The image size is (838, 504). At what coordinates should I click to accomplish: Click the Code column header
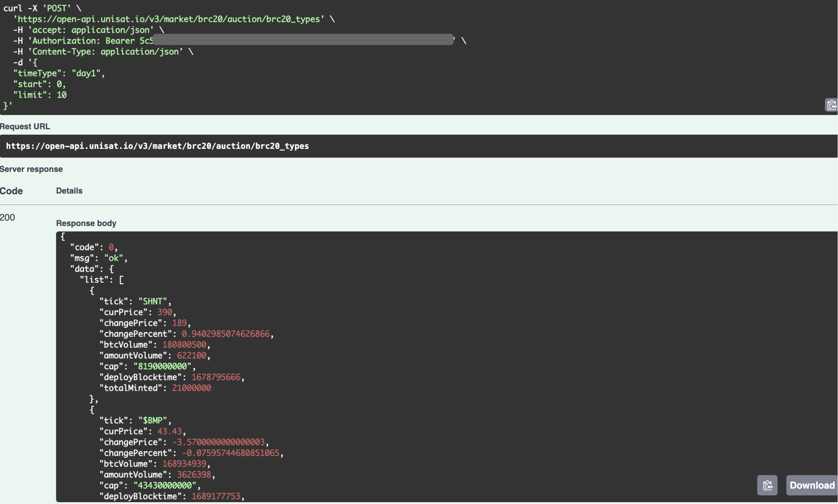pos(11,191)
